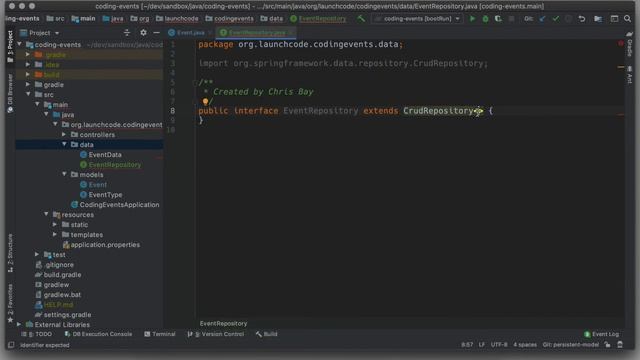Open DB Browser side tool window
Viewport: 640px width, 360px height.
point(10,93)
